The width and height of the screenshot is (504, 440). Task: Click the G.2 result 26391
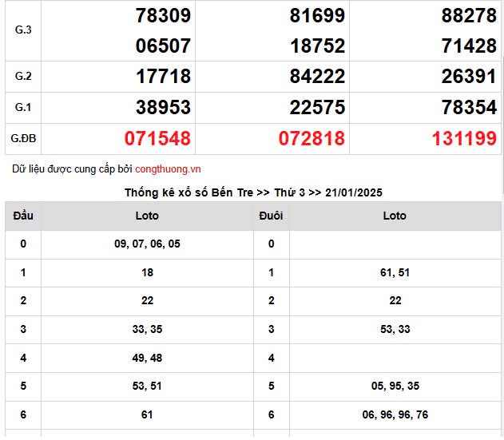469,77
